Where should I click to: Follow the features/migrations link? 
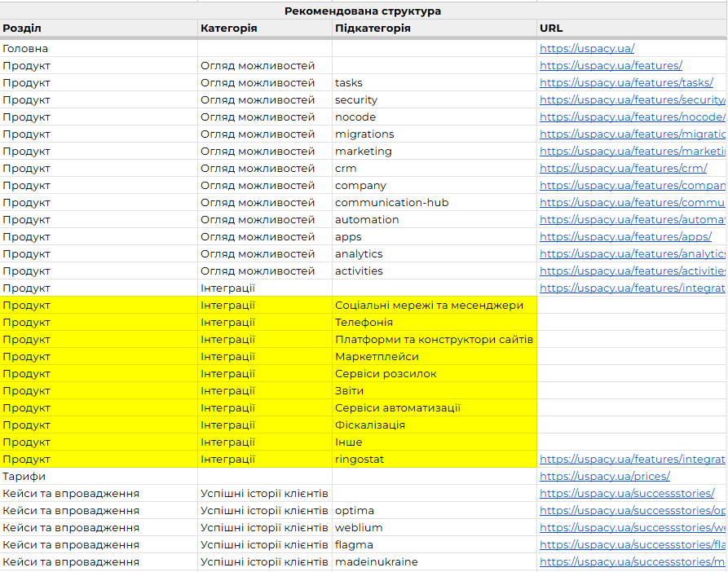(x=632, y=134)
